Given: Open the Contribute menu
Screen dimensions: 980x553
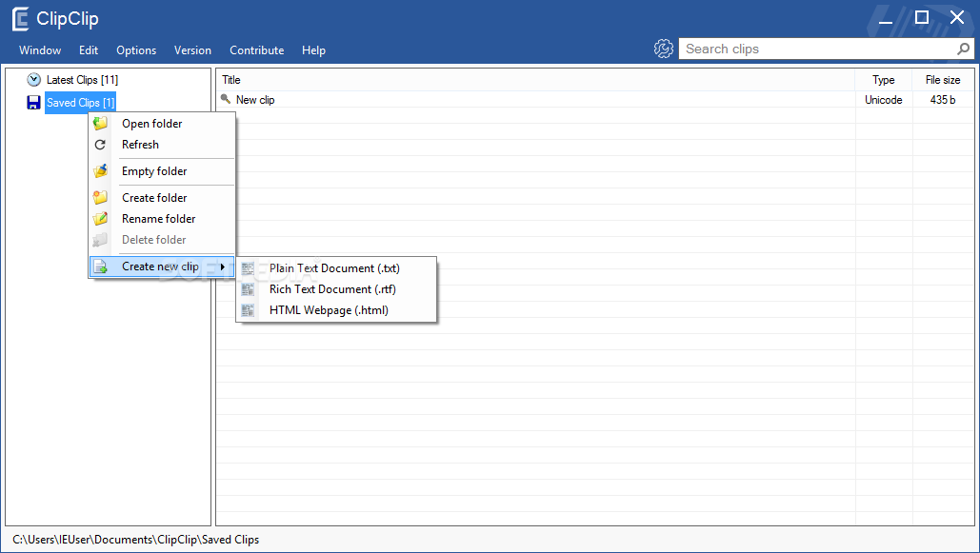Looking at the screenshot, I should coord(257,50).
